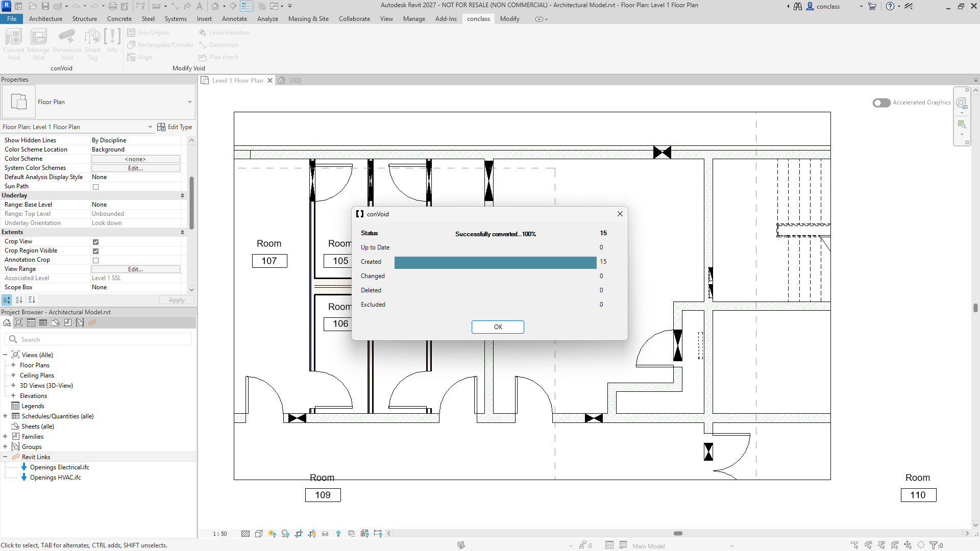Viewport: 980px width, 551px height.
Task: Click the visual style cube icon in view bar
Action: (x=259, y=534)
